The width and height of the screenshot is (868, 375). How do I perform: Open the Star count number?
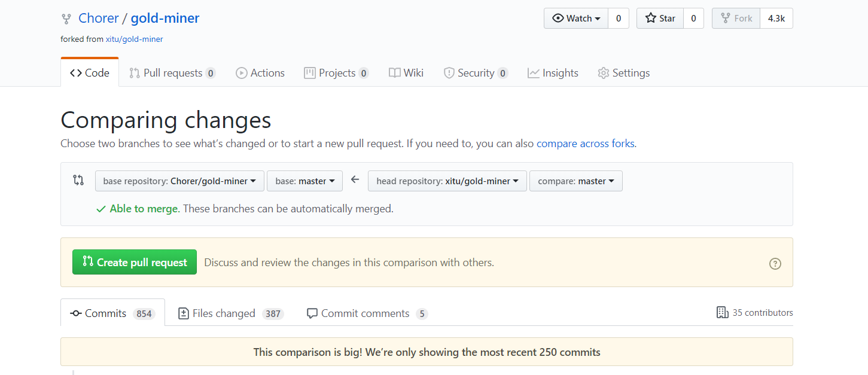click(693, 19)
